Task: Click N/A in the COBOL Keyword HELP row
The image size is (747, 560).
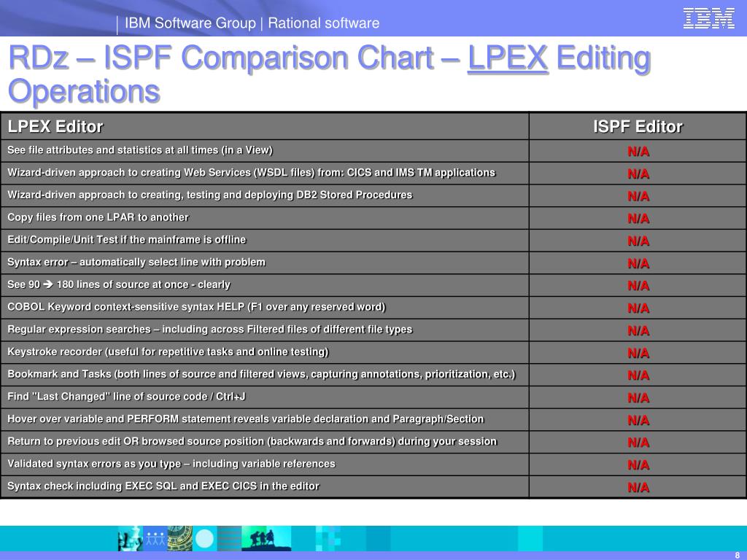Action: point(638,308)
